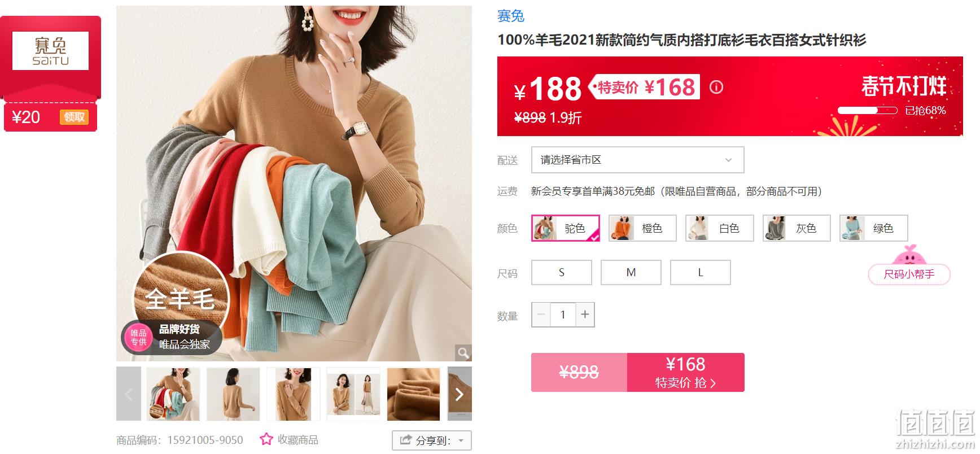Select the 绿色 color swatch
This screenshot has width=980, height=454.
point(874,228)
